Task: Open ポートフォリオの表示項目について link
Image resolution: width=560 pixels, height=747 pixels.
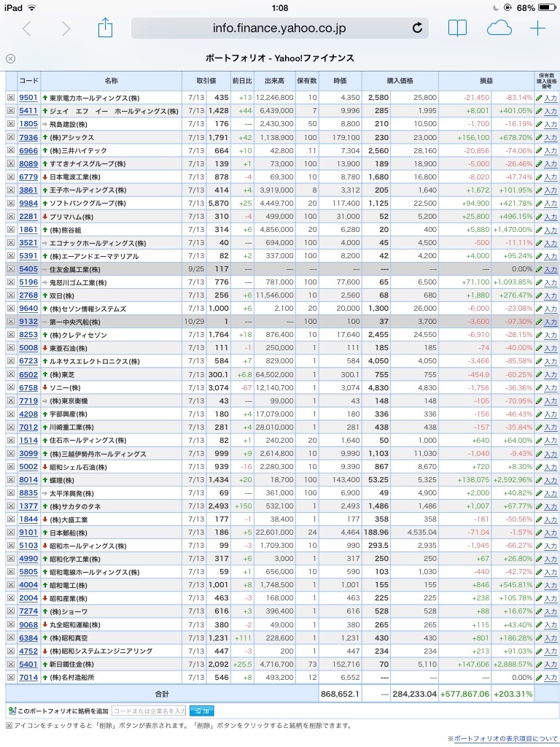Action: click(505, 738)
